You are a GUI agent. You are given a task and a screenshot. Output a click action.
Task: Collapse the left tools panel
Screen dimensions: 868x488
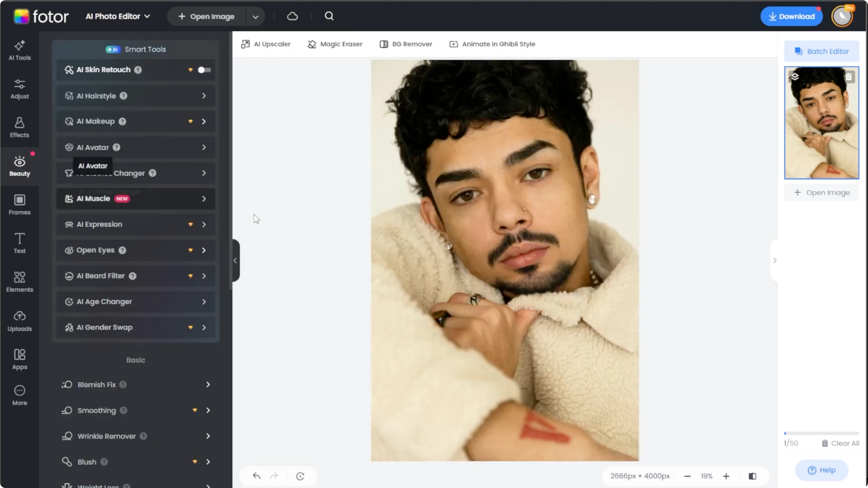[x=236, y=260]
